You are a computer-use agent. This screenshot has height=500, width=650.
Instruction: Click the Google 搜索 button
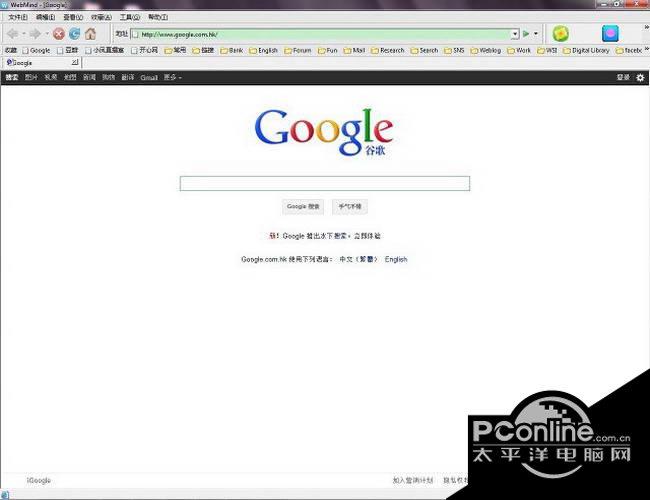(x=303, y=206)
